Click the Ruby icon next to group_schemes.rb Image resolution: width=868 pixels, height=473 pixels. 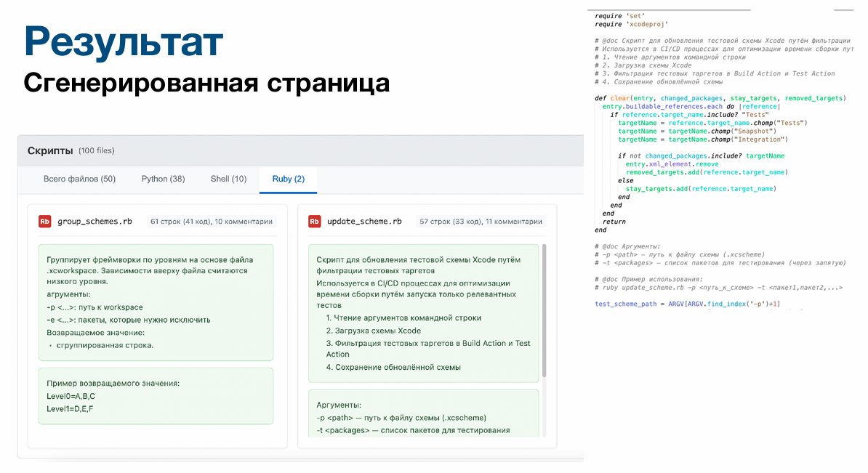(45, 222)
